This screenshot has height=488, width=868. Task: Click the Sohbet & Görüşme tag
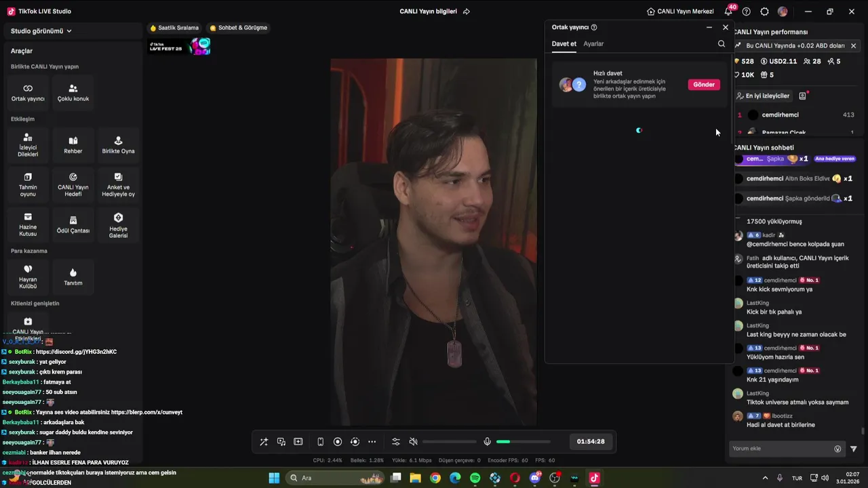(x=239, y=28)
